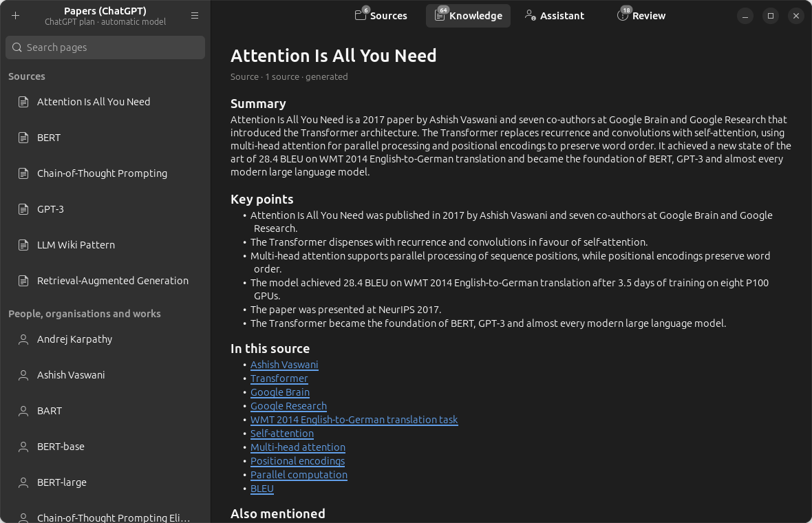
Task: Click the Key points heading
Action: pyautogui.click(x=262, y=200)
